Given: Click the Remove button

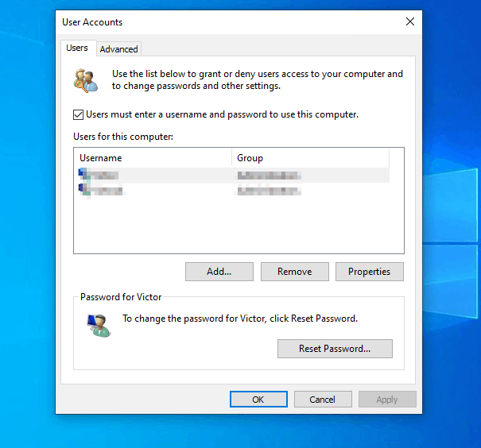Looking at the screenshot, I should [x=294, y=272].
